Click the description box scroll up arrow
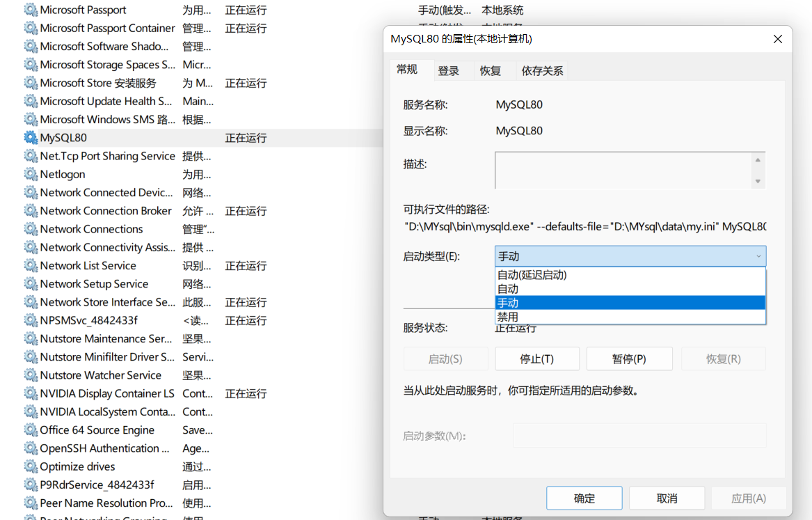Image resolution: width=812 pixels, height=520 pixels. 758,160
